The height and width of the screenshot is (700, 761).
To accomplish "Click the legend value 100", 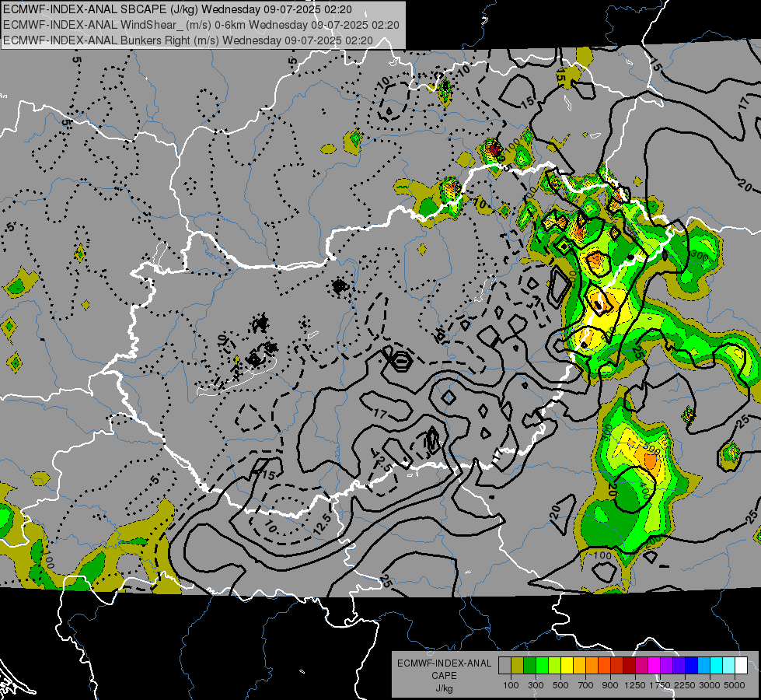I will point(511,685).
